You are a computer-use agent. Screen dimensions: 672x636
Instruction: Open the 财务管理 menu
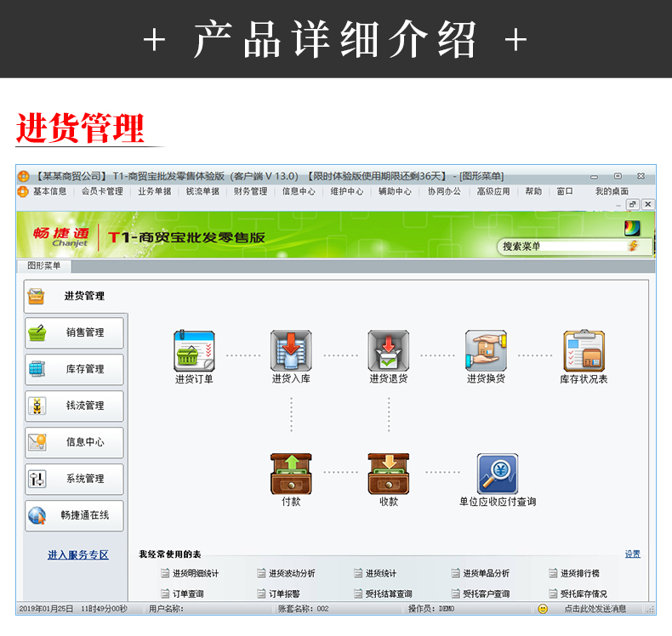coord(250,191)
